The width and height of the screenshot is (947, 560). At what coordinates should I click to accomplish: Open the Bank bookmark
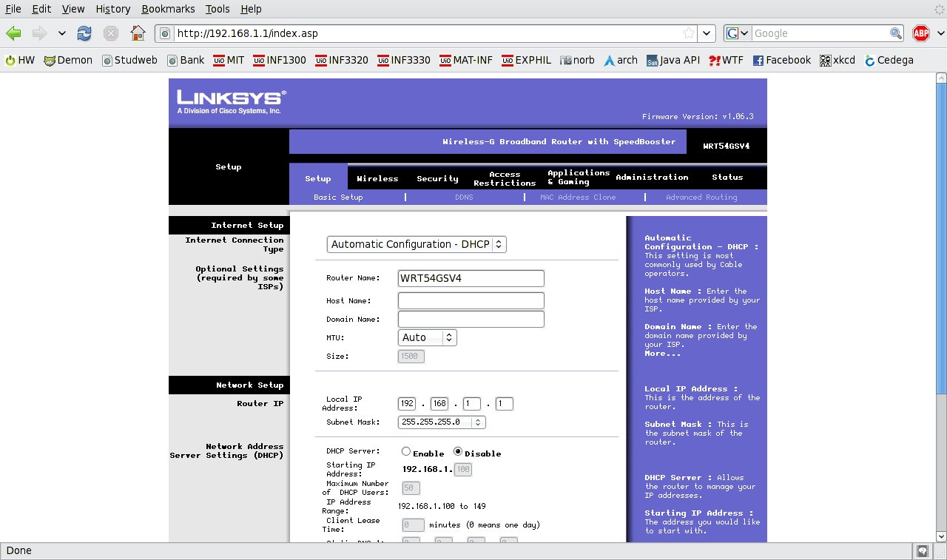pos(186,60)
